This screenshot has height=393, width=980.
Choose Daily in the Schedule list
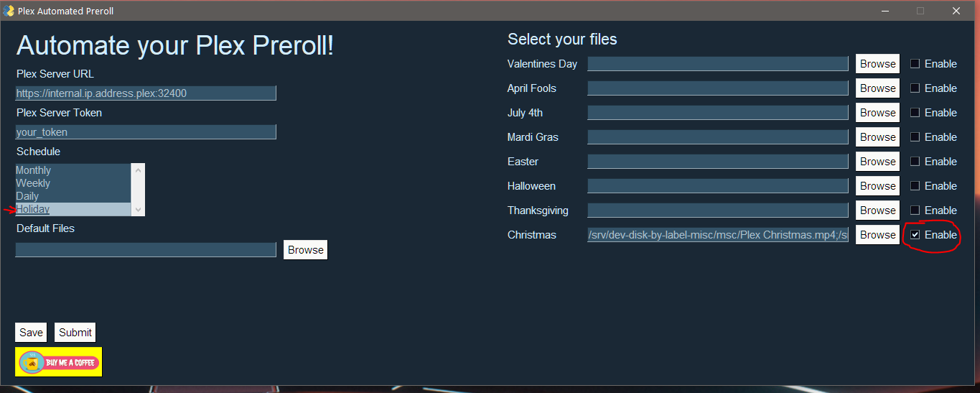pyautogui.click(x=73, y=196)
